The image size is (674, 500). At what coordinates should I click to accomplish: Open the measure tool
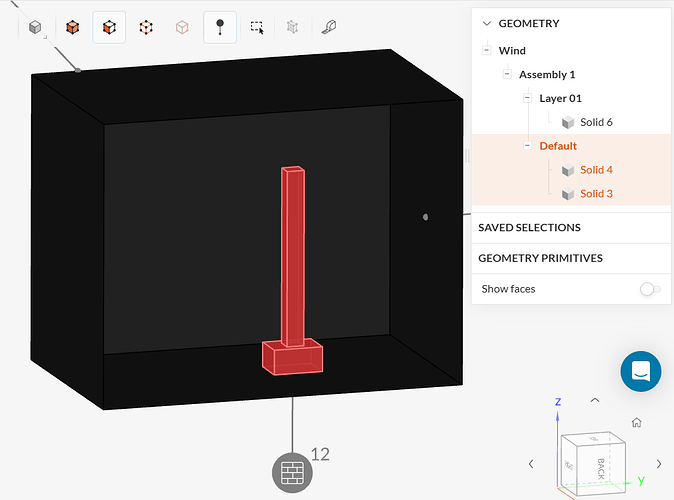(x=329, y=27)
